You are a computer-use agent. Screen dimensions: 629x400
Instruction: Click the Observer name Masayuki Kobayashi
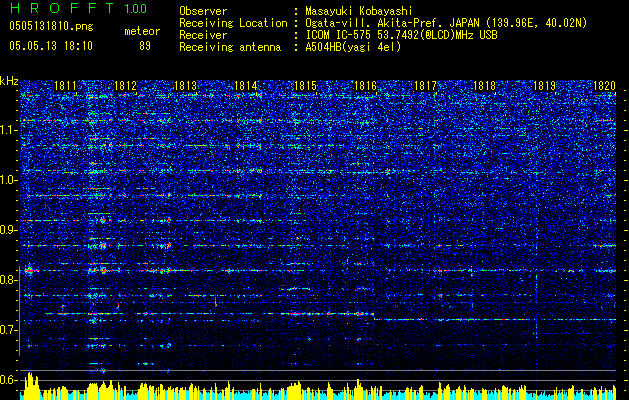pyautogui.click(x=358, y=11)
